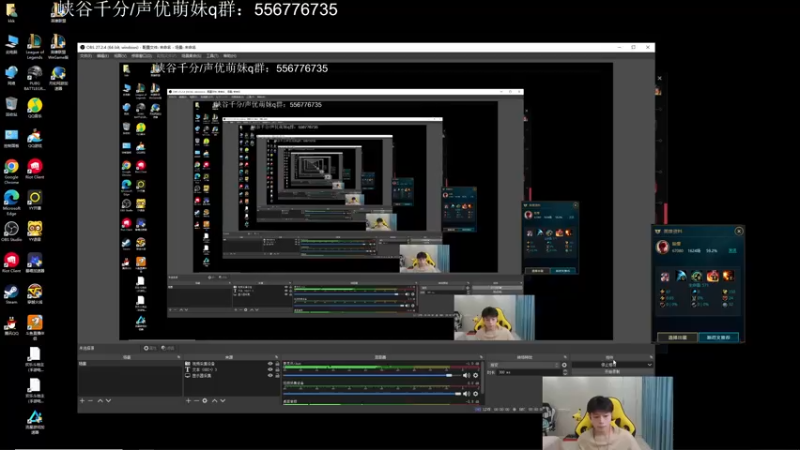The image size is (800, 450).
Task: Click the Start Recording button in Controls
Action: (x=612, y=372)
